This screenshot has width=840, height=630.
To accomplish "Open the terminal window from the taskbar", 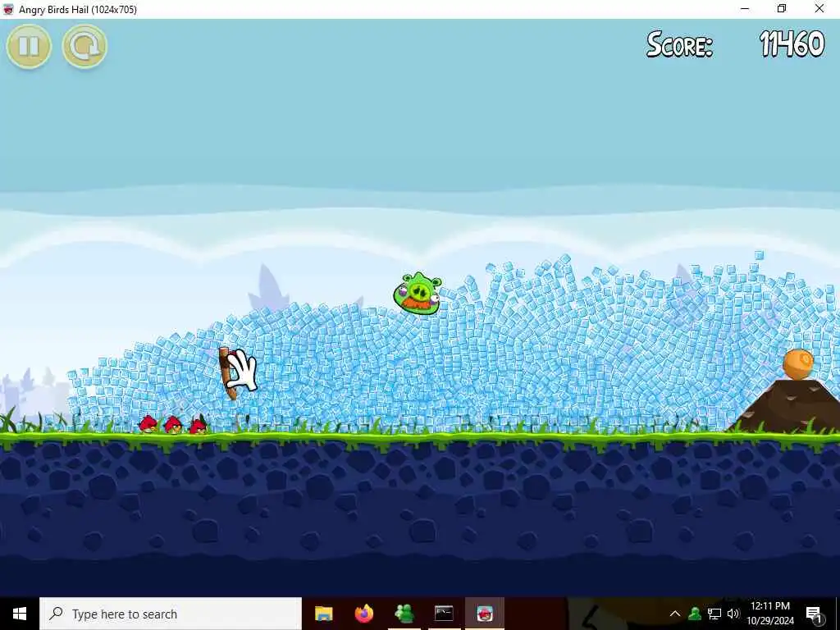I will (x=444, y=614).
